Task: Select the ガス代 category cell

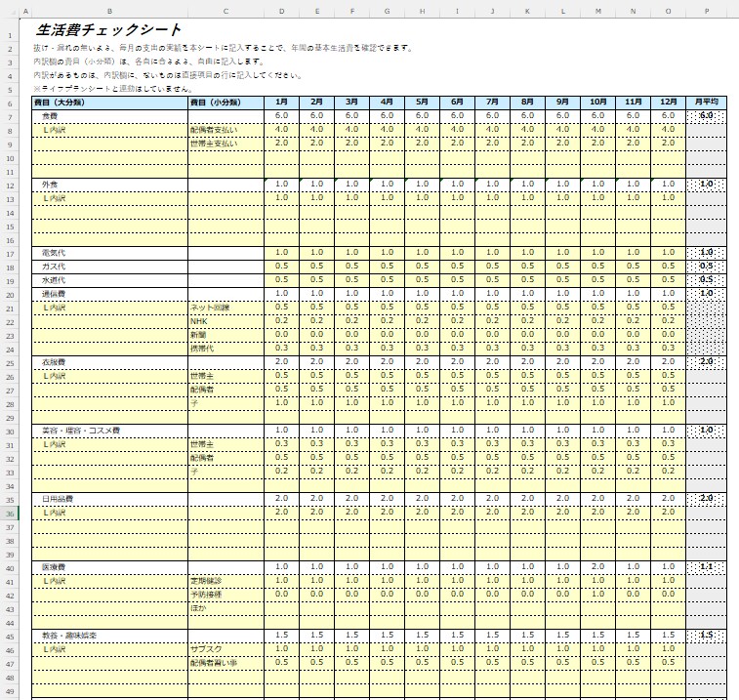Action: click(109, 267)
